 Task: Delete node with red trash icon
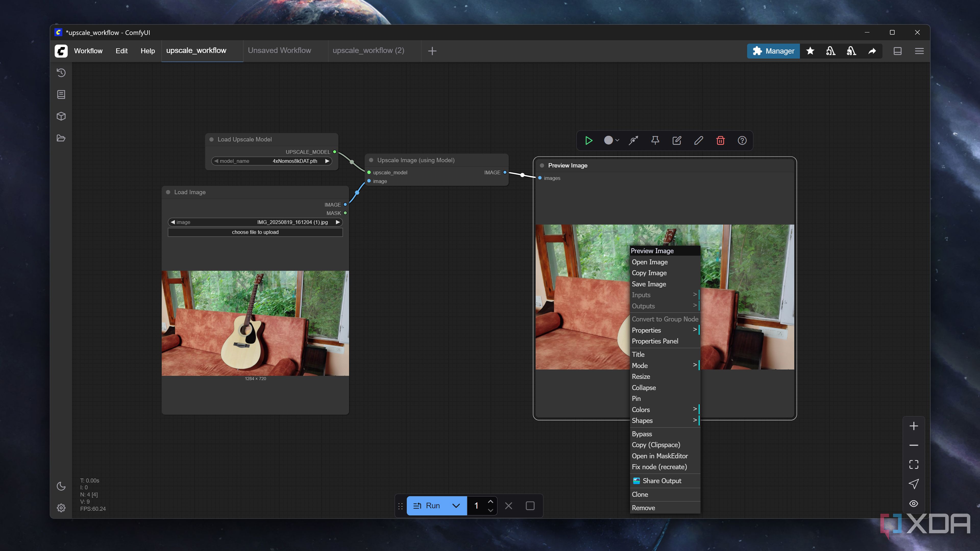(720, 141)
